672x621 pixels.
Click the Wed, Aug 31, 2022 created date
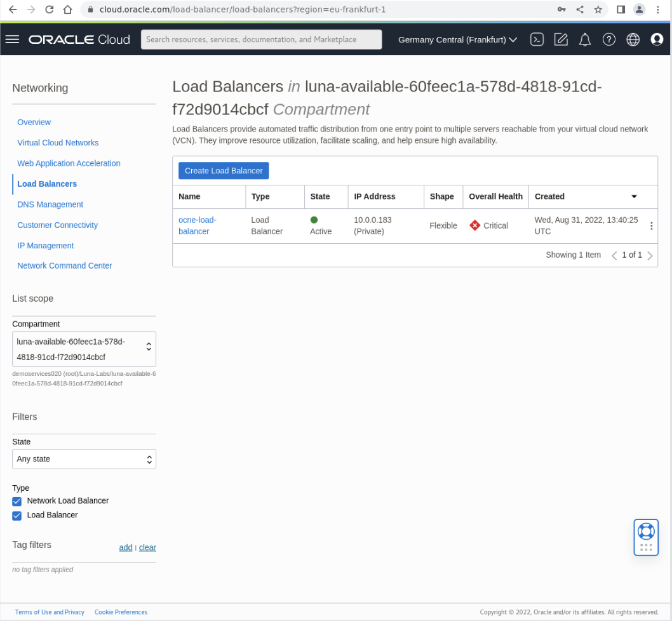point(586,225)
